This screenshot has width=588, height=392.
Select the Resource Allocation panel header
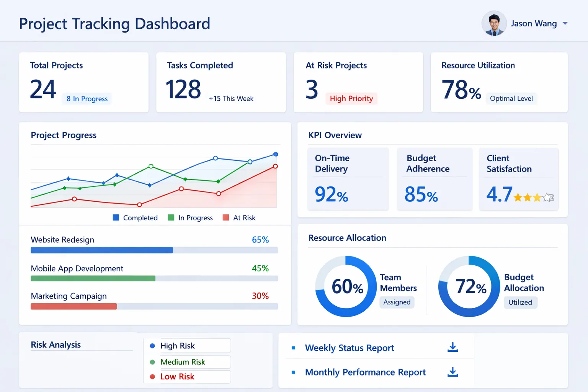(347, 238)
